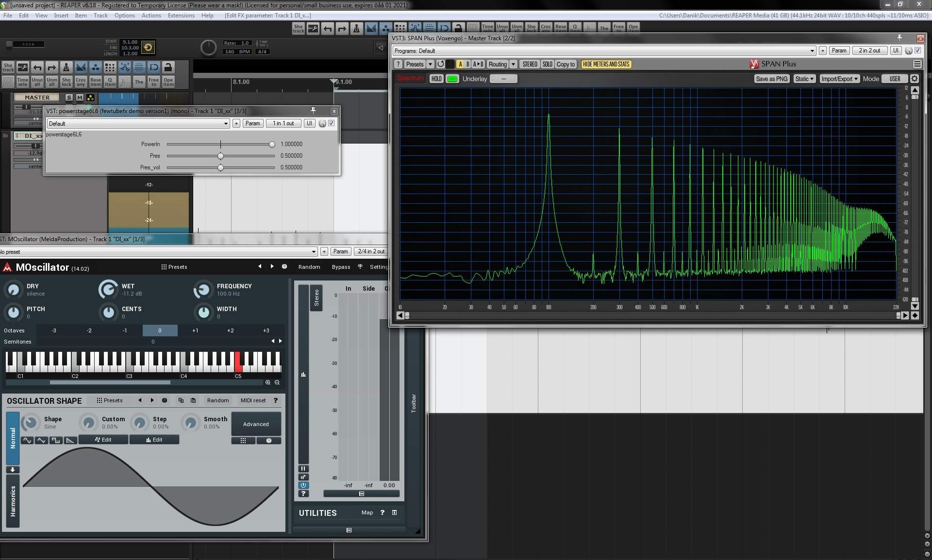This screenshot has width=932, height=560.
Task: Pin the powerstage6L6 FX window on top
Action: point(313,111)
